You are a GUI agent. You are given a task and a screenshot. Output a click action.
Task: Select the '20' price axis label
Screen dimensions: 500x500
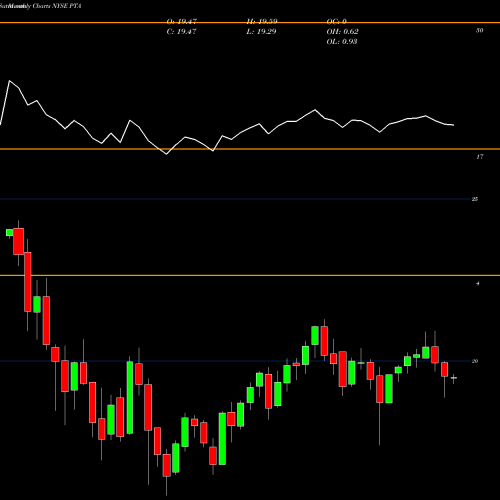point(475,361)
